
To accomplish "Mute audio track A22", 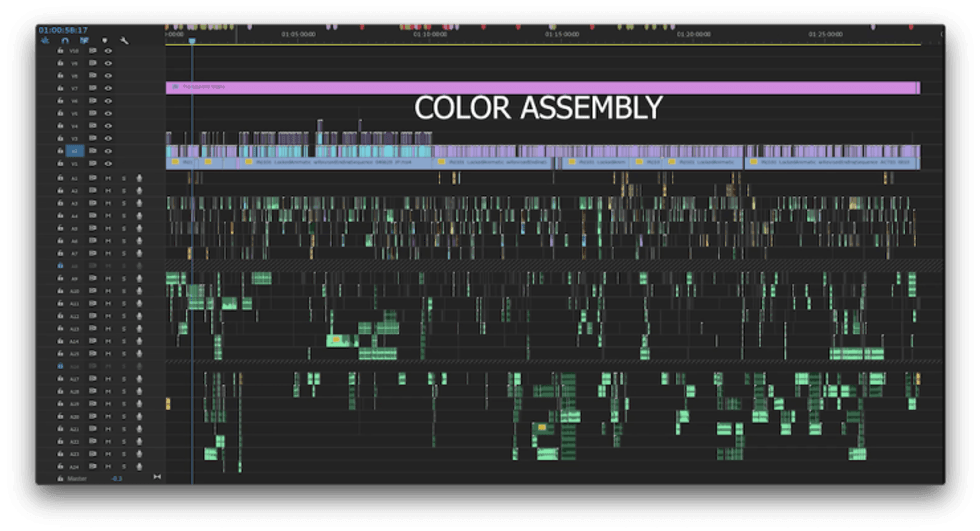I will pyautogui.click(x=108, y=441).
